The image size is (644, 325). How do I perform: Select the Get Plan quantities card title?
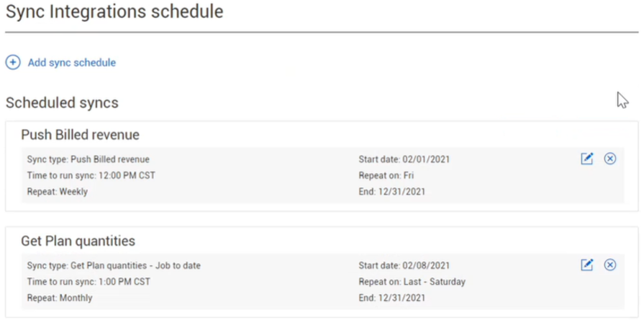point(78,241)
